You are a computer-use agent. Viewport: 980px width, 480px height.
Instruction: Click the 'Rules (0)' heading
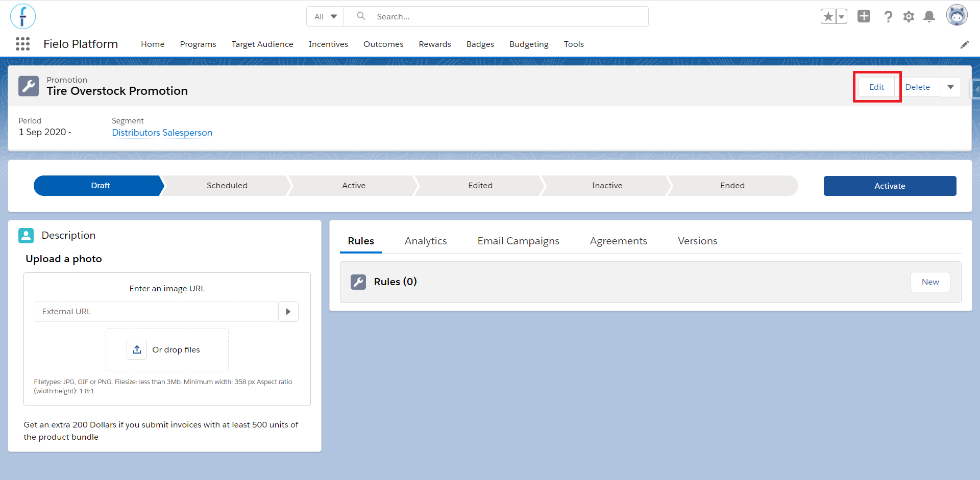pos(395,282)
